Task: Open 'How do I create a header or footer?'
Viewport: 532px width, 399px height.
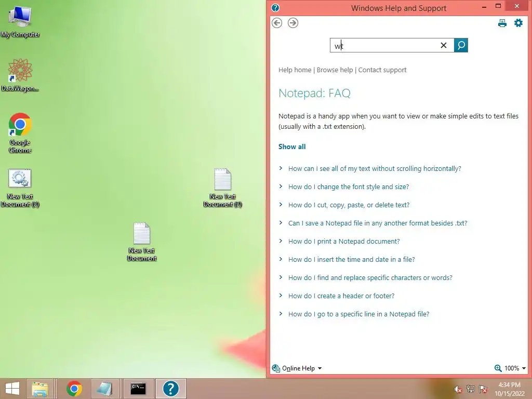Action: (341, 296)
